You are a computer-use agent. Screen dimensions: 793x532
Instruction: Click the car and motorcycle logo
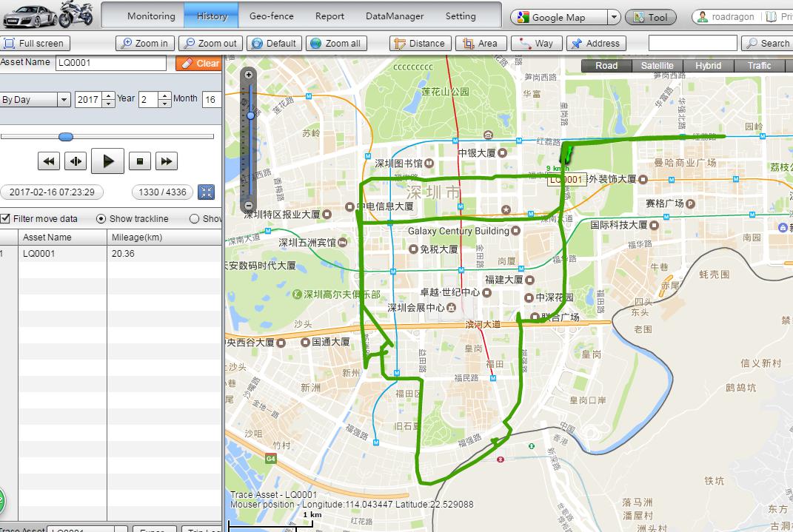point(48,15)
